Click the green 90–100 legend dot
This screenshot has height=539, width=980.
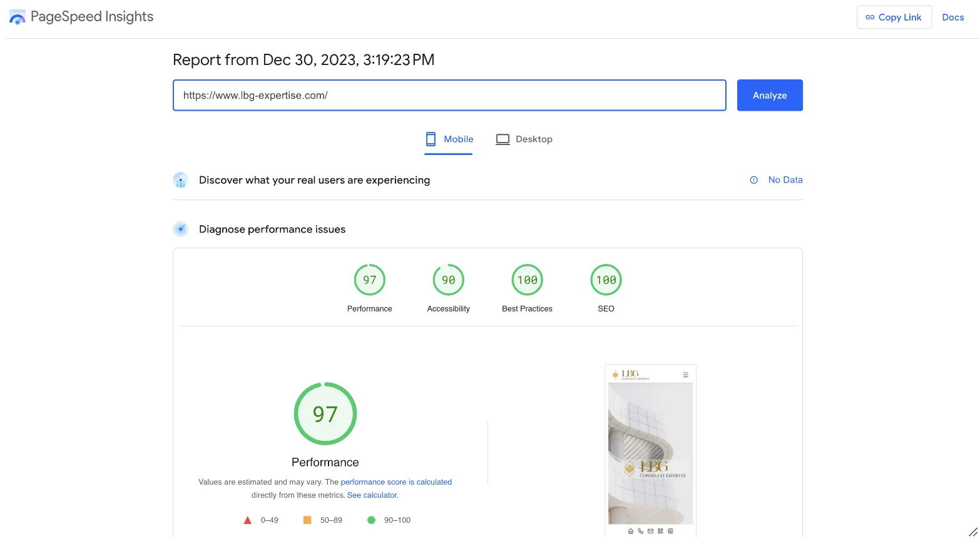pos(371,520)
